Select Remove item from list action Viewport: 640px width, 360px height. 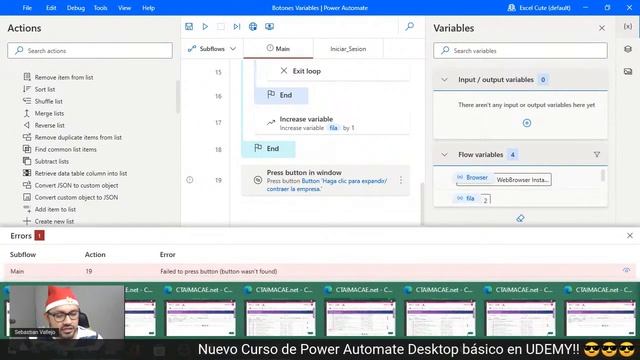pyautogui.click(x=58, y=77)
